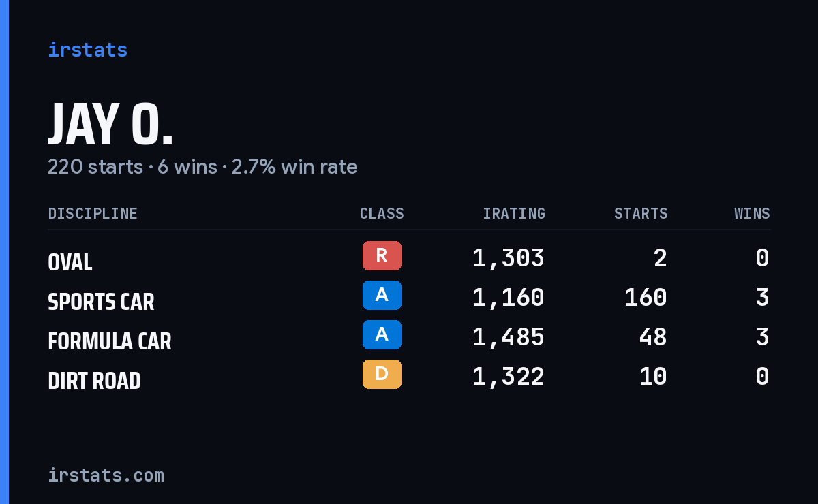Click the red R class badge for Oval
The height and width of the screenshot is (504, 818).
(382, 255)
